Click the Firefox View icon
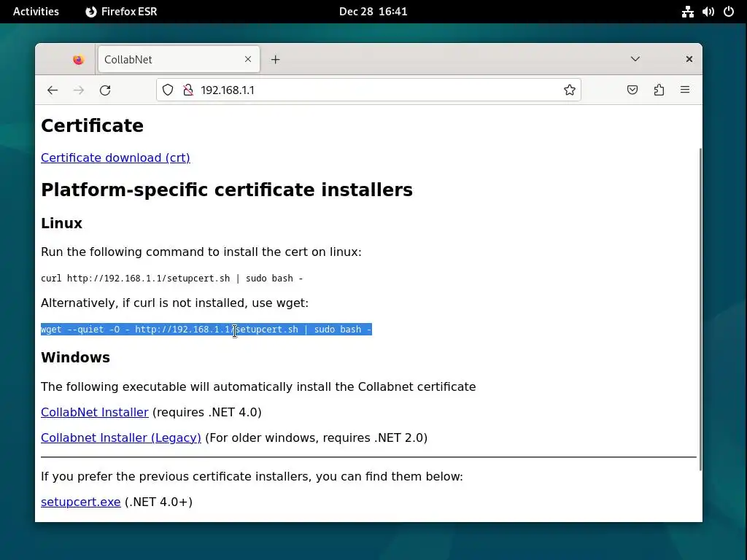This screenshot has height=560, width=747. (x=78, y=60)
